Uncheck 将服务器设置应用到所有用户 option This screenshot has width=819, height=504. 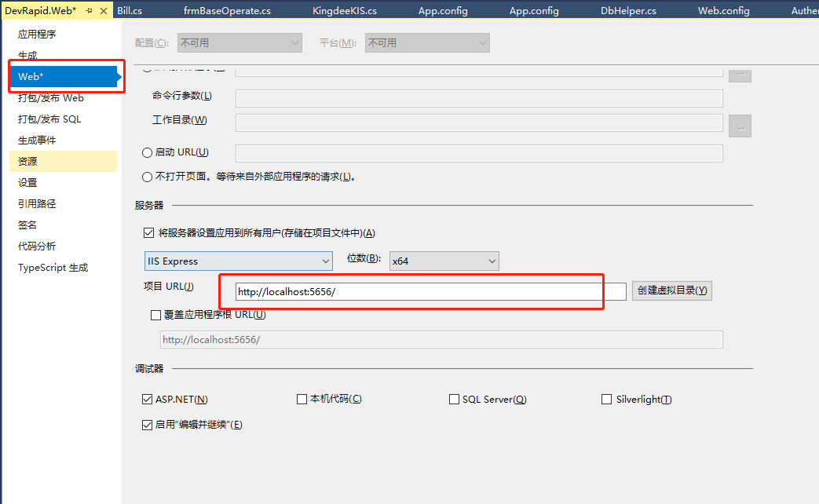148,232
